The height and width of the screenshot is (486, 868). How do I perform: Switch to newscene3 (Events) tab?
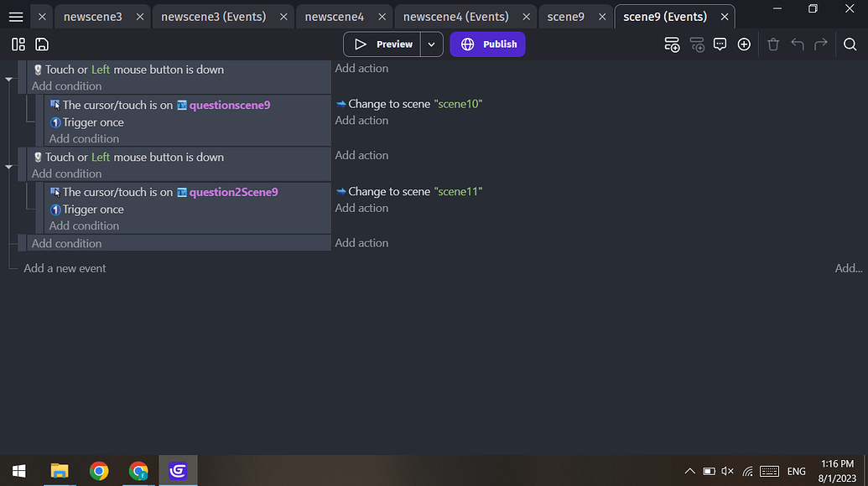214,17
